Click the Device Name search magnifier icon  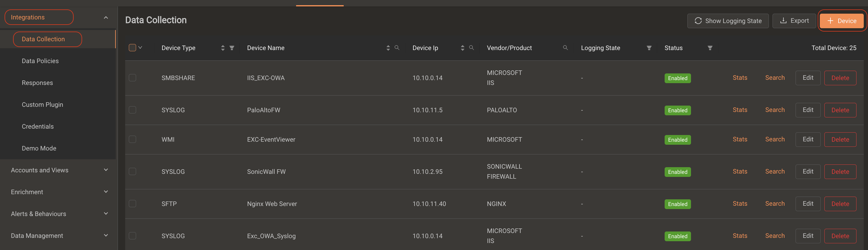coord(397,48)
